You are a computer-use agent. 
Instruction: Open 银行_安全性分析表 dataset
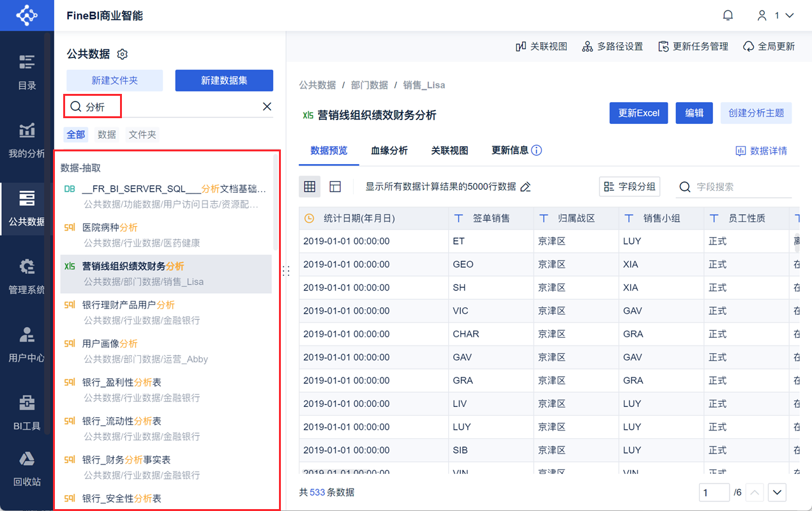point(166,499)
